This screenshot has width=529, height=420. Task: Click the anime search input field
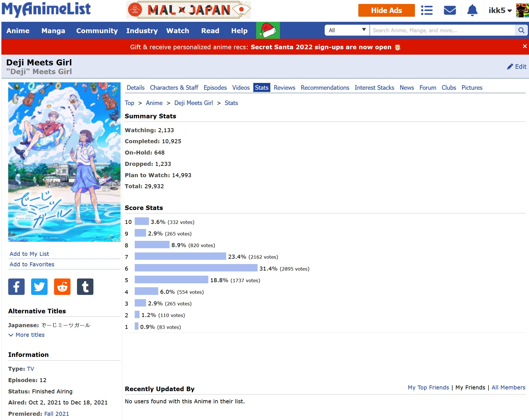click(x=442, y=30)
